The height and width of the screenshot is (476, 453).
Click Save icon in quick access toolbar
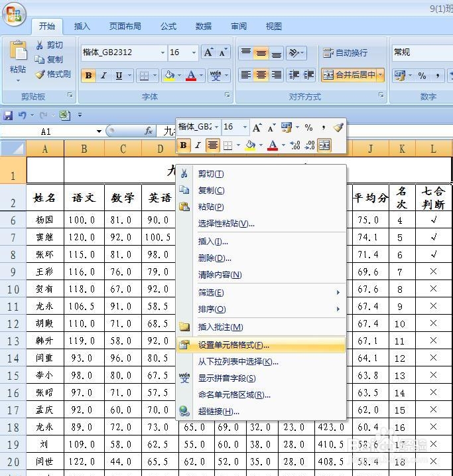(8, 116)
